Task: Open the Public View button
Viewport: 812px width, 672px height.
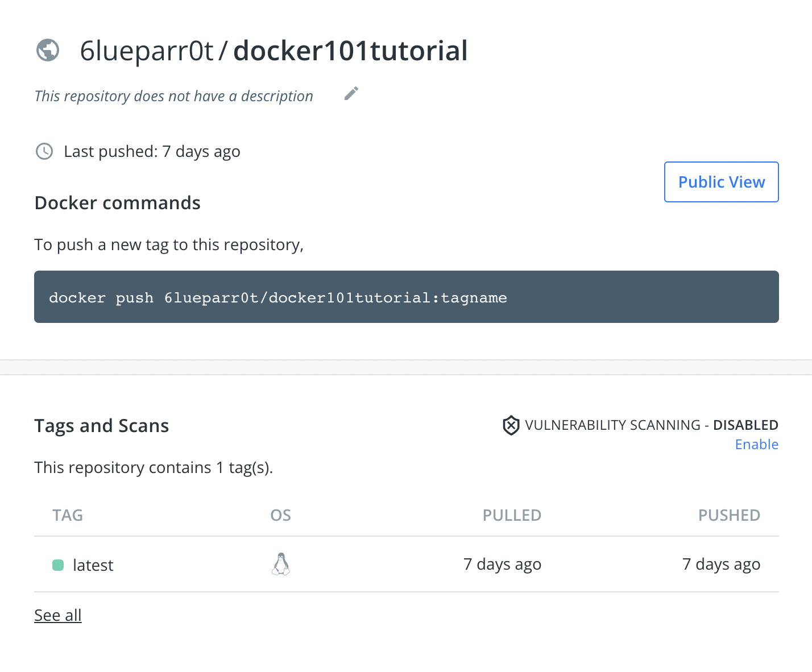Action: 722,182
